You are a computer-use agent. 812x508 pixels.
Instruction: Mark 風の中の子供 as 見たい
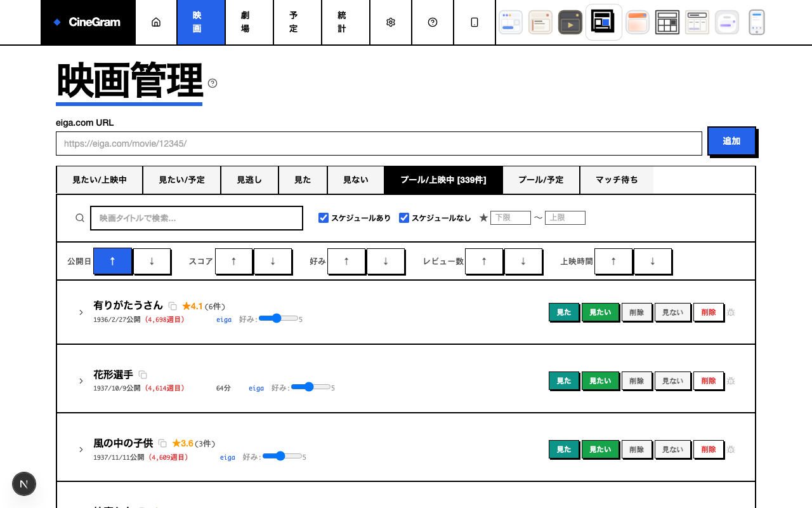click(600, 450)
